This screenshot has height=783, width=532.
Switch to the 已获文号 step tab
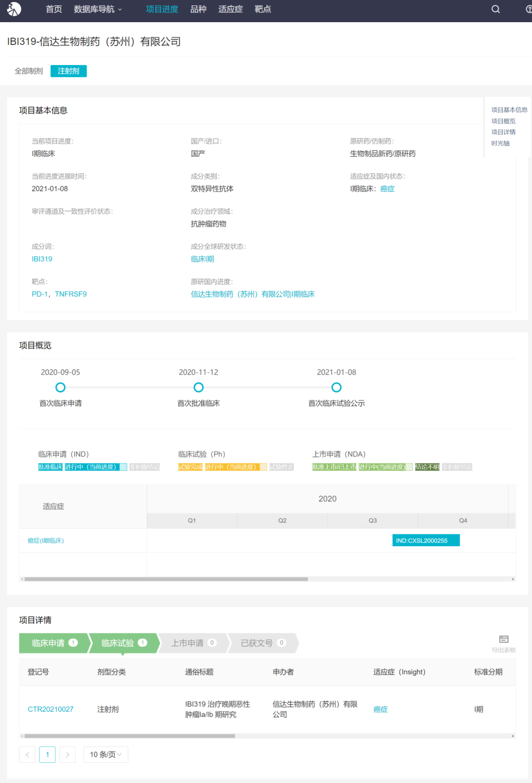(x=263, y=643)
